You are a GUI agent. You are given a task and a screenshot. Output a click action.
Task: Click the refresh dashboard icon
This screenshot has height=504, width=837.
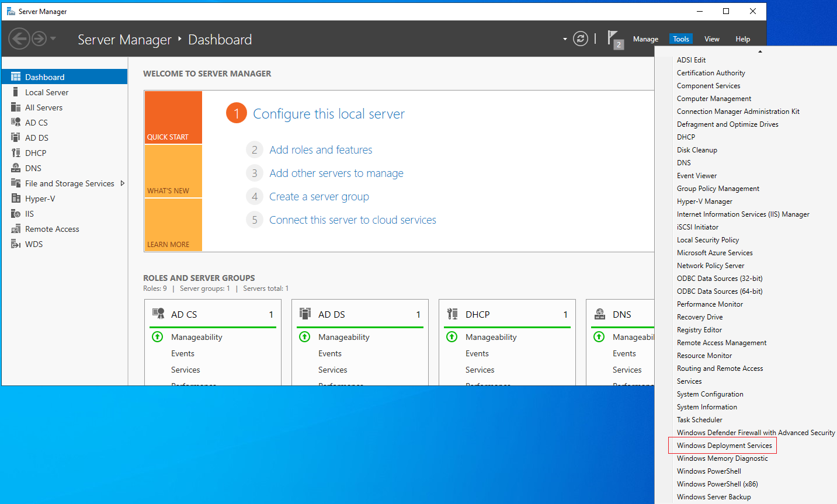581,39
